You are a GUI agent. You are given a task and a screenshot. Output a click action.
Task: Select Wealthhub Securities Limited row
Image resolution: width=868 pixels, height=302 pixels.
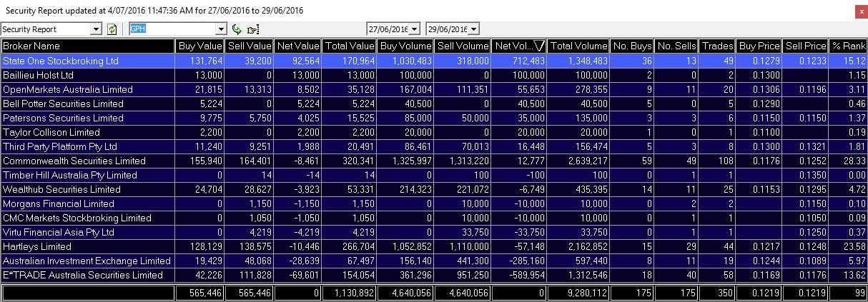click(433, 190)
